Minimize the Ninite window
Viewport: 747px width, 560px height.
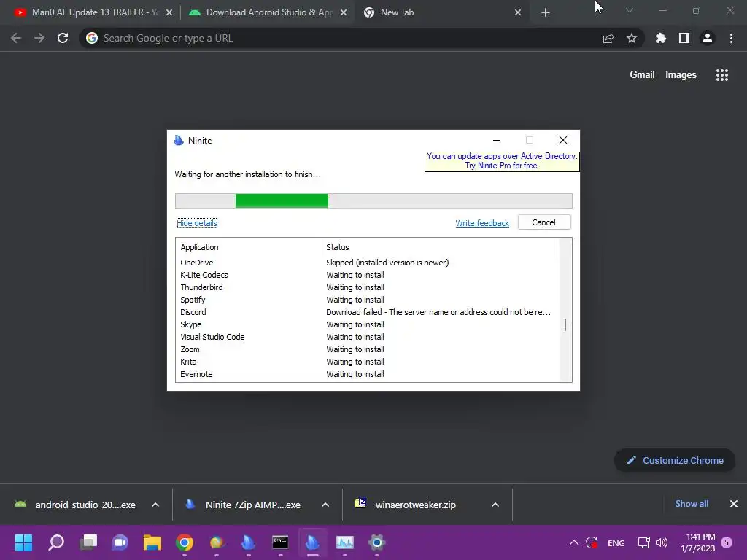pos(497,140)
